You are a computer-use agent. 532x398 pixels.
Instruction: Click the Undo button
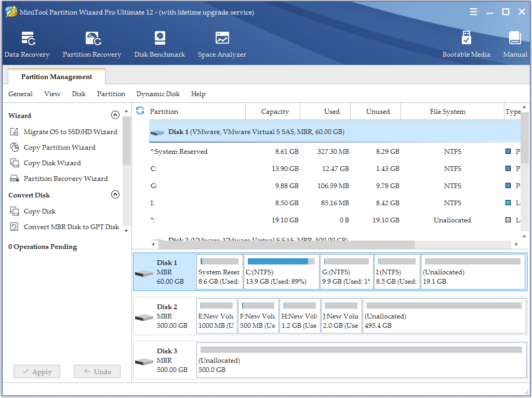coord(97,372)
